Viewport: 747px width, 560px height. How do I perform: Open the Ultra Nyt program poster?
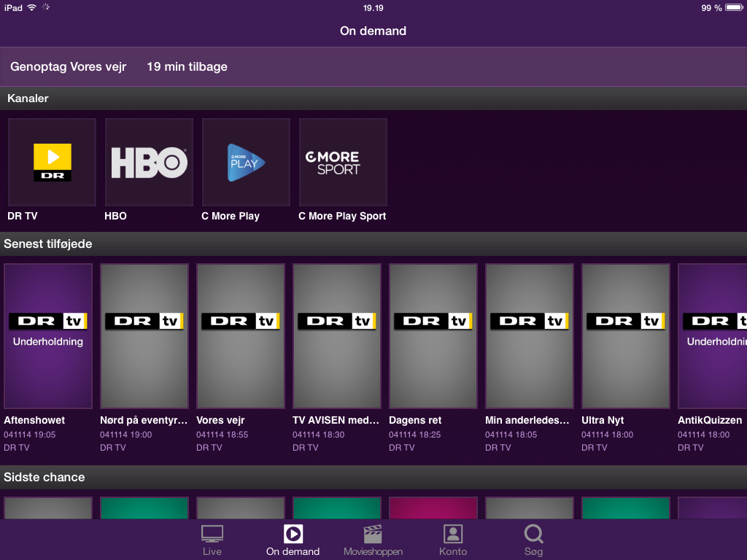pos(626,335)
